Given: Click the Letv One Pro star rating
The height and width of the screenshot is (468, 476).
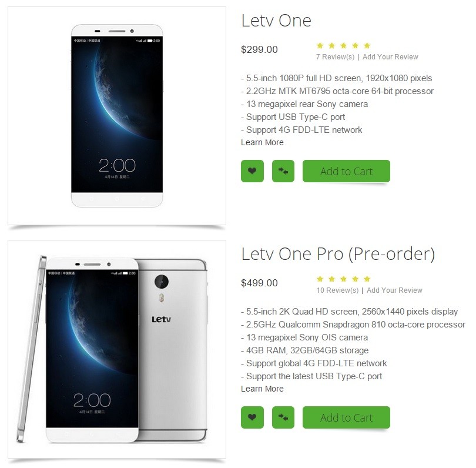Looking at the screenshot, I should pyautogui.click(x=343, y=279).
